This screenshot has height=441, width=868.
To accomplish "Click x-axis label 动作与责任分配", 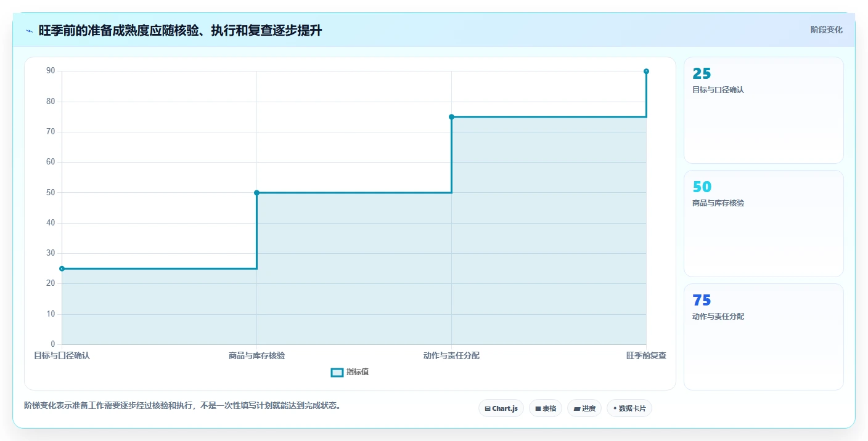I will (451, 355).
